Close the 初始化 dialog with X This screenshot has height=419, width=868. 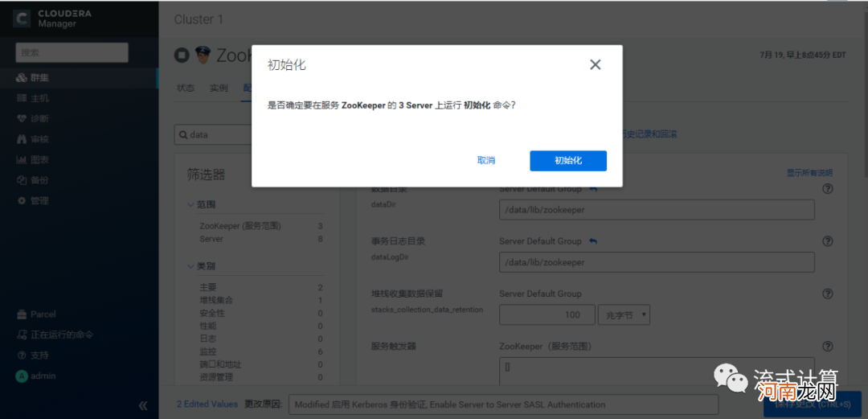[x=595, y=65]
